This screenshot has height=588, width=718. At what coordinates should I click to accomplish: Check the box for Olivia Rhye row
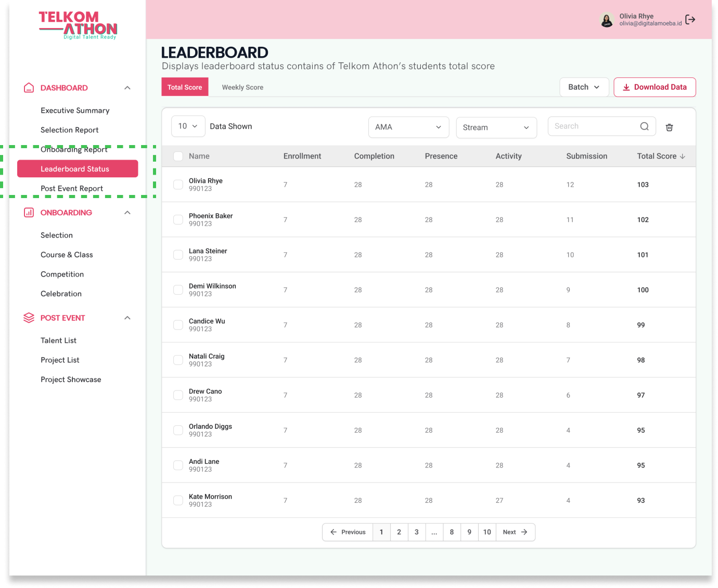pyautogui.click(x=178, y=185)
